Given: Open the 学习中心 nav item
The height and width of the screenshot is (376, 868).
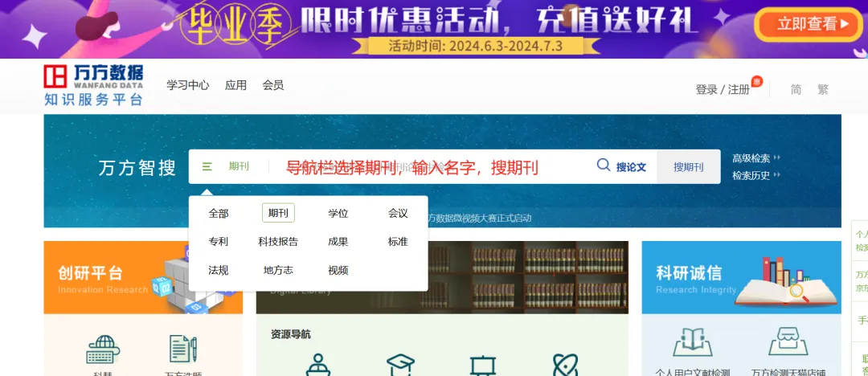Looking at the screenshot, I should pos(188,85).
